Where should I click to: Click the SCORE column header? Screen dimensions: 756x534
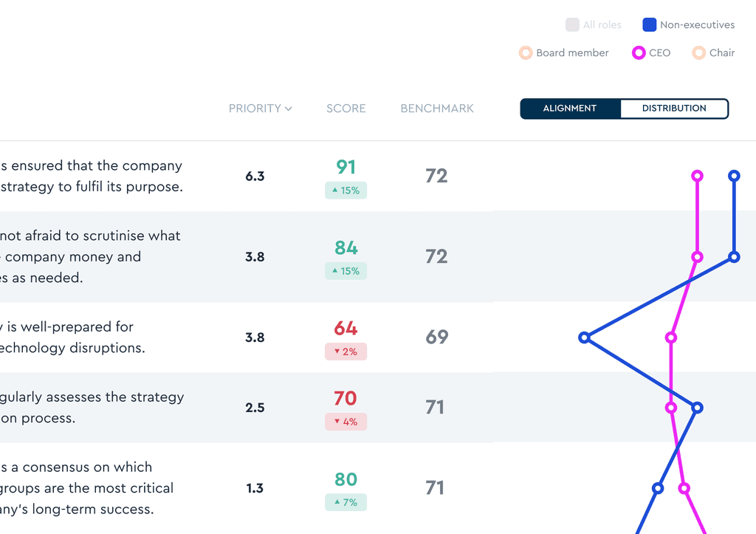346,109
